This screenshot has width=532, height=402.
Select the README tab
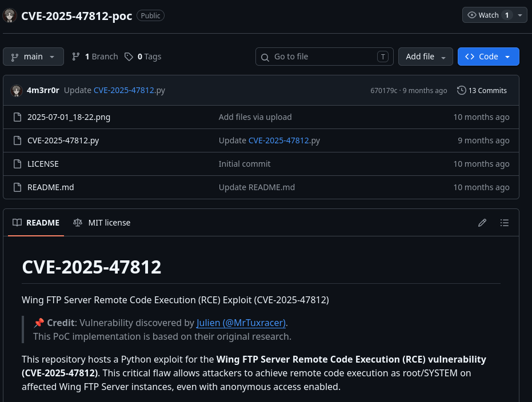[37, 223]
